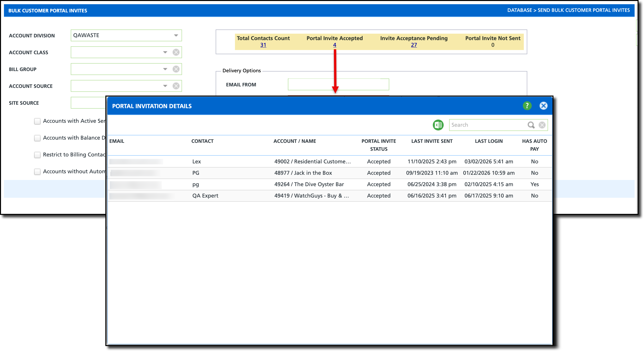The height and width of the screenshot is (351, 644).
Task: Expand the Bill Group dropdown list
Action: [x=165, y=69]
